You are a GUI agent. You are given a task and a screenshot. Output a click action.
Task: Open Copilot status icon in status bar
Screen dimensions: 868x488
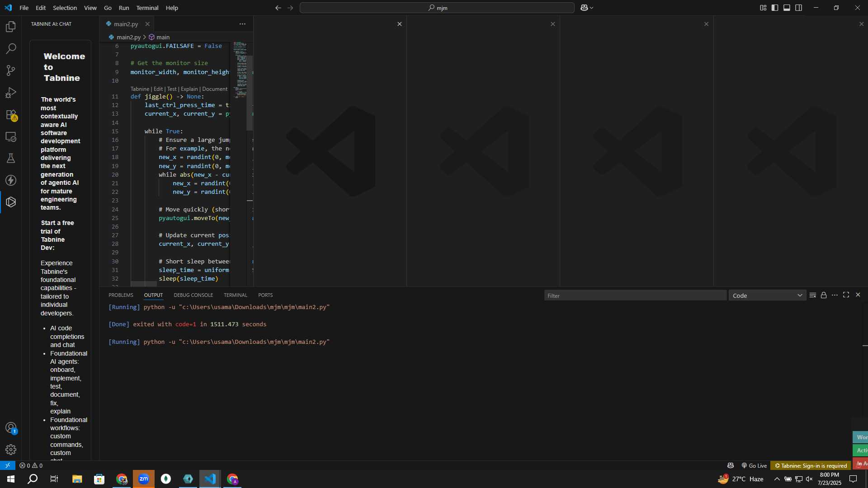[731, 465]
